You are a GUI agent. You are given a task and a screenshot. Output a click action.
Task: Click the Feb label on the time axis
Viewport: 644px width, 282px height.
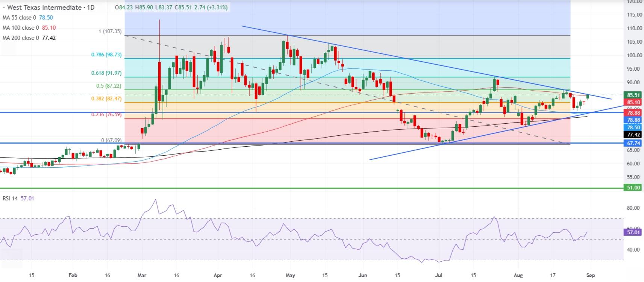73,275
